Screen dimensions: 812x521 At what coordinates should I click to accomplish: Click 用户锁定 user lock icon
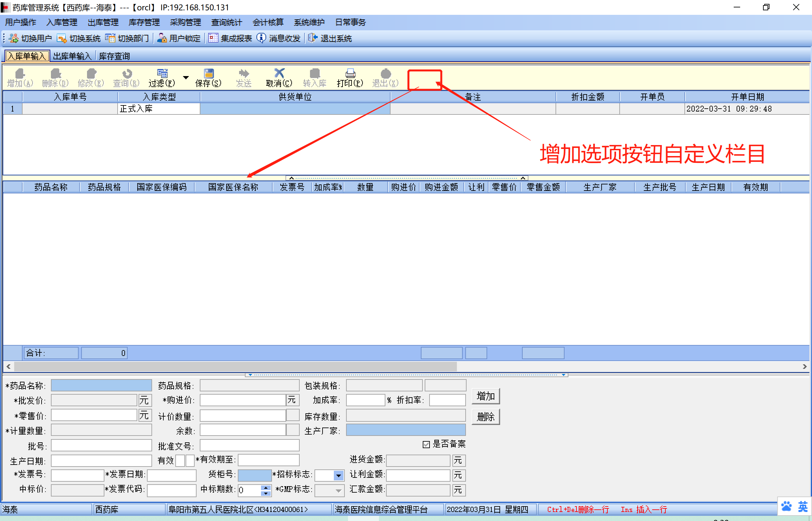point(162,38)
